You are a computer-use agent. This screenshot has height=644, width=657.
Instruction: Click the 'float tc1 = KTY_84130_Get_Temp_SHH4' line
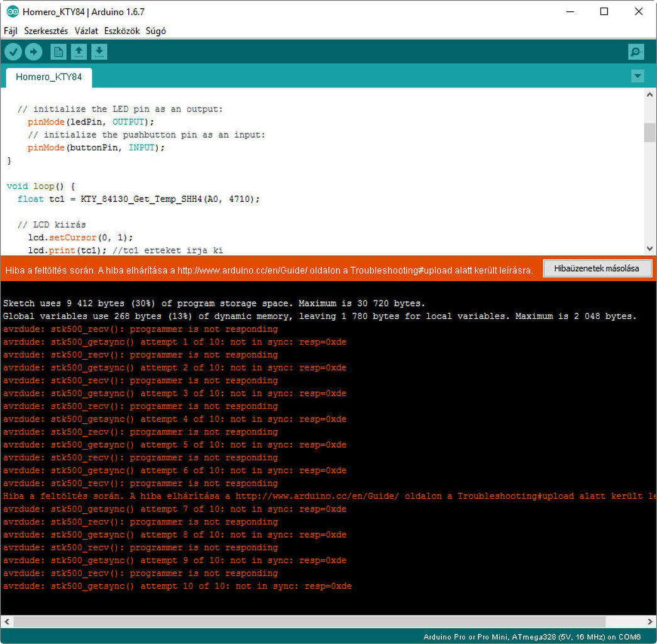click(x=138, y=199)
